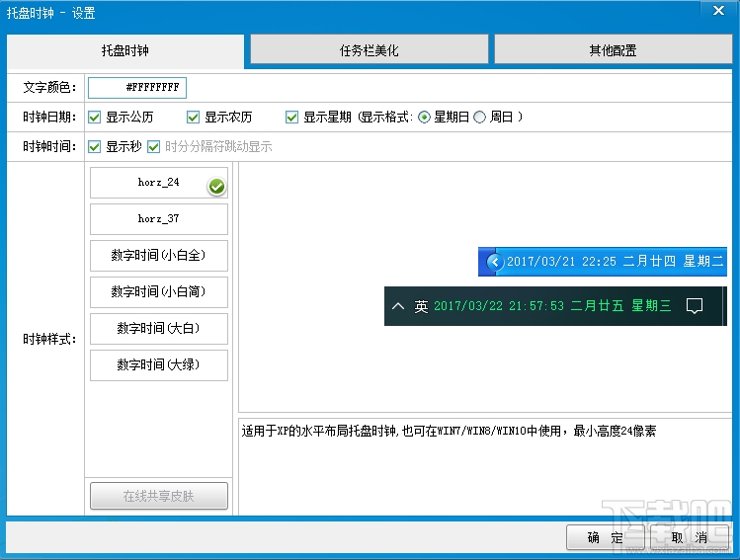Viewport: 740px width, 560px height.
Task: Open the 其他配置 tab
Action: click(614, 49)
